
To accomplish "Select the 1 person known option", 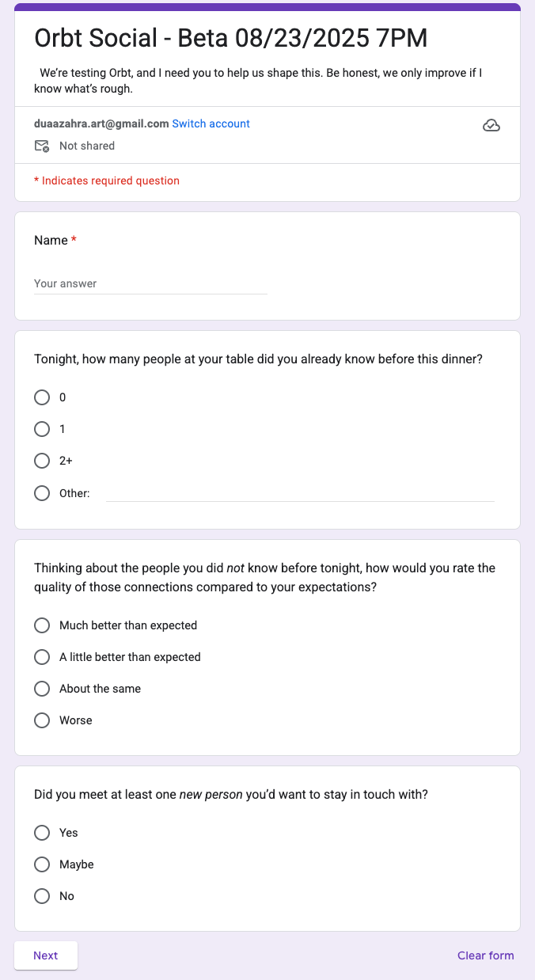I will pyautogui.click(x=42, y=429).
